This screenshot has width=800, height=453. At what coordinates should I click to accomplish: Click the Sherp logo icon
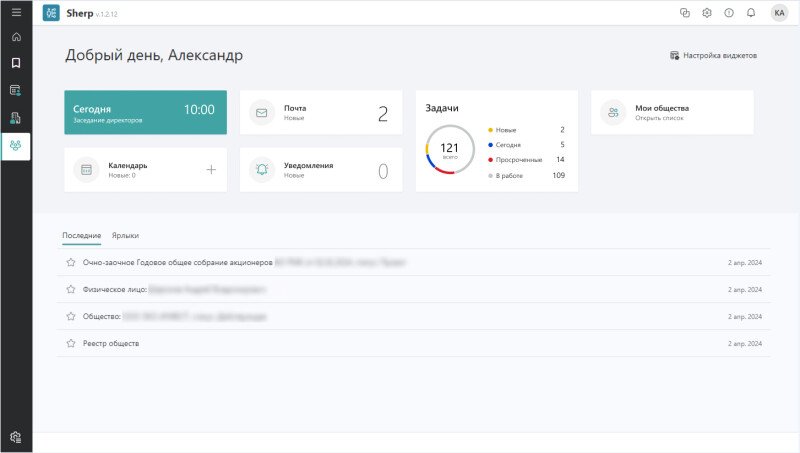[x=51, y=13]
